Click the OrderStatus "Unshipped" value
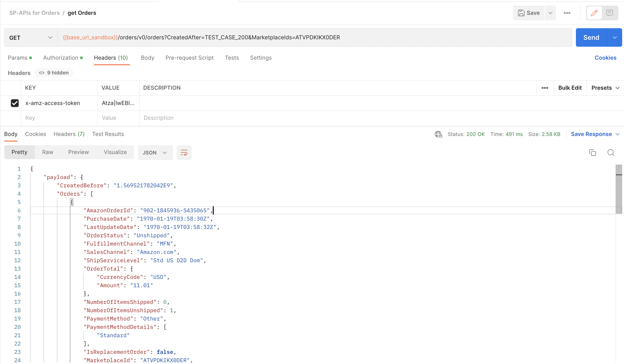 (151, 235)
